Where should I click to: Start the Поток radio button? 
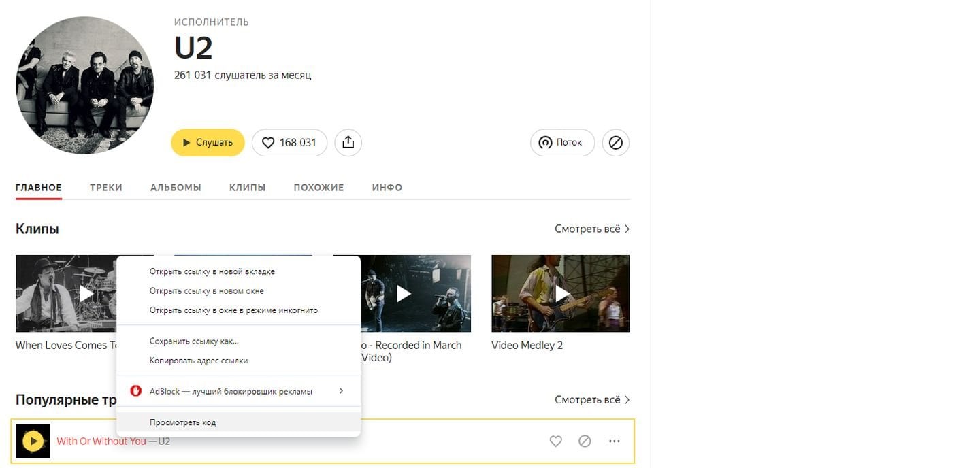click(562, 143)
